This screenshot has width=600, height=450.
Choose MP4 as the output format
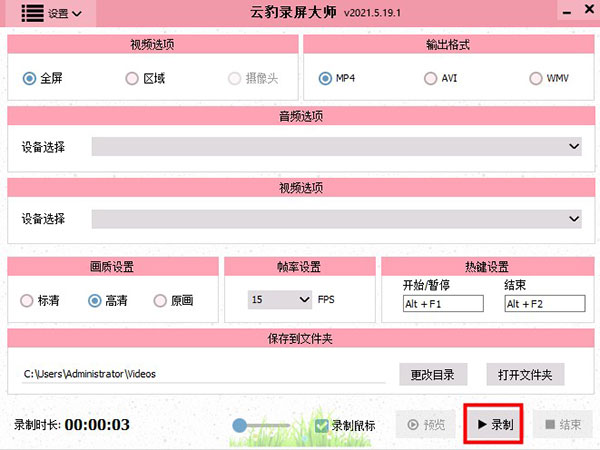click(326, 78)
